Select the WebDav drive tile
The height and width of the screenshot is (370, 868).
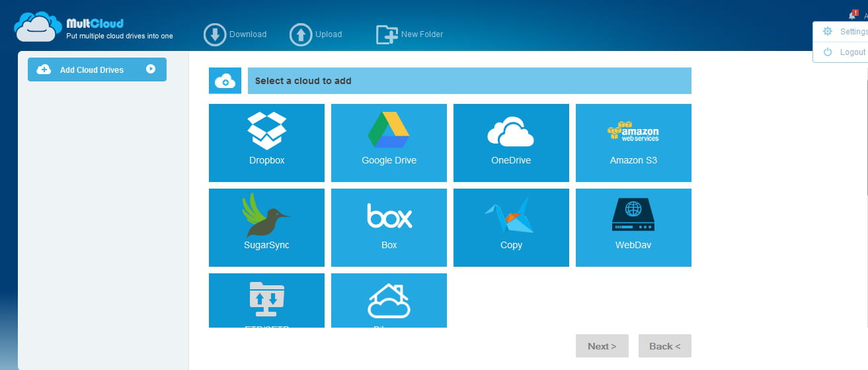[633, 227]
